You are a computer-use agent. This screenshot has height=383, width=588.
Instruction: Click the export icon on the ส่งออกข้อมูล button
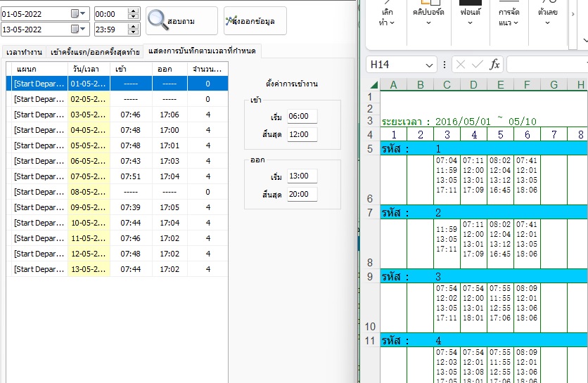click(x=229, y=20)
